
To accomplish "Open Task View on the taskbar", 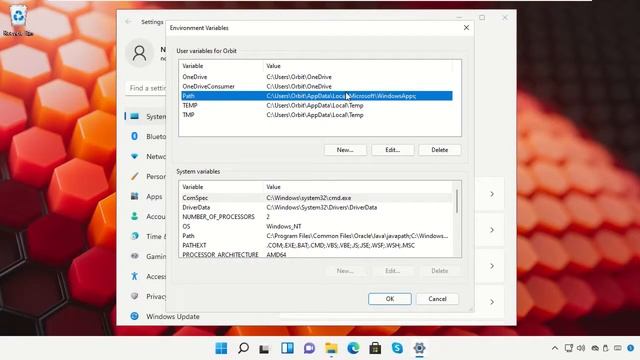I will 265,348.
